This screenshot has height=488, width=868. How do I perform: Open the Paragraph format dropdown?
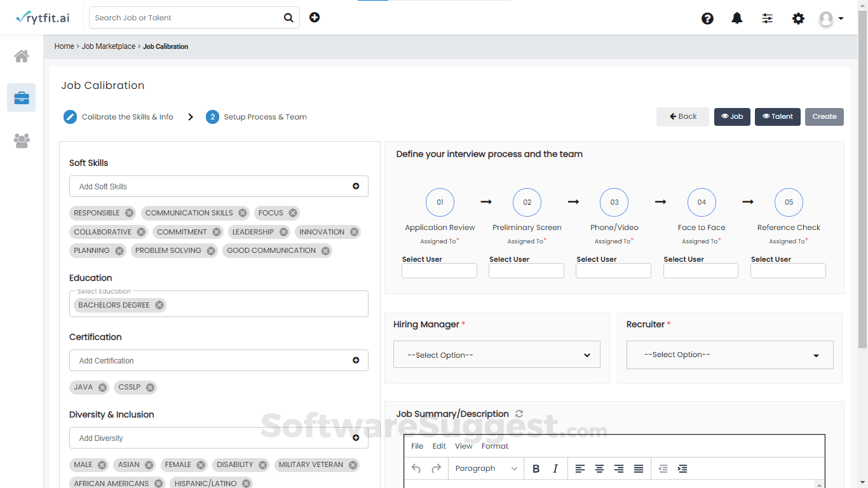[486, 468]
